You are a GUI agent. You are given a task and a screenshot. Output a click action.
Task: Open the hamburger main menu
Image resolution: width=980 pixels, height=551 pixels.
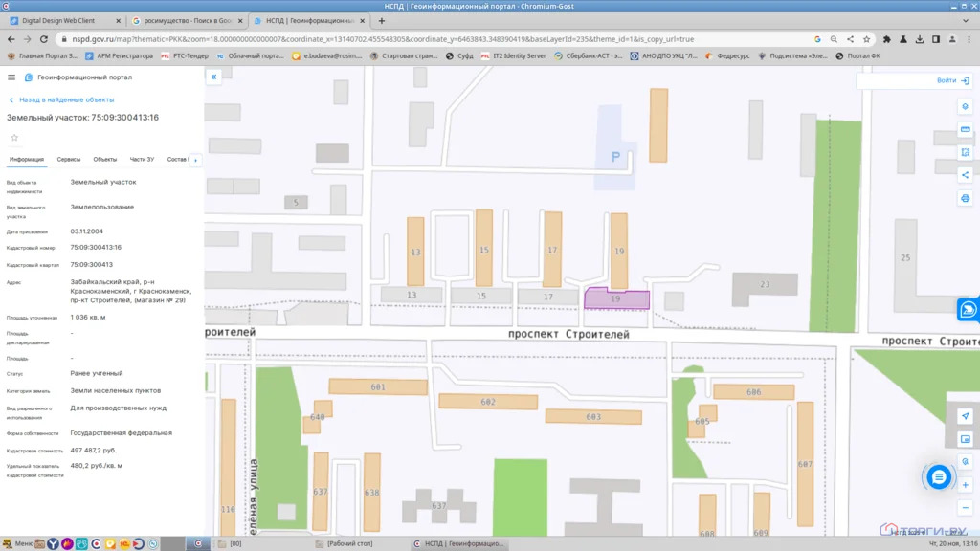(x=11, y=77)
